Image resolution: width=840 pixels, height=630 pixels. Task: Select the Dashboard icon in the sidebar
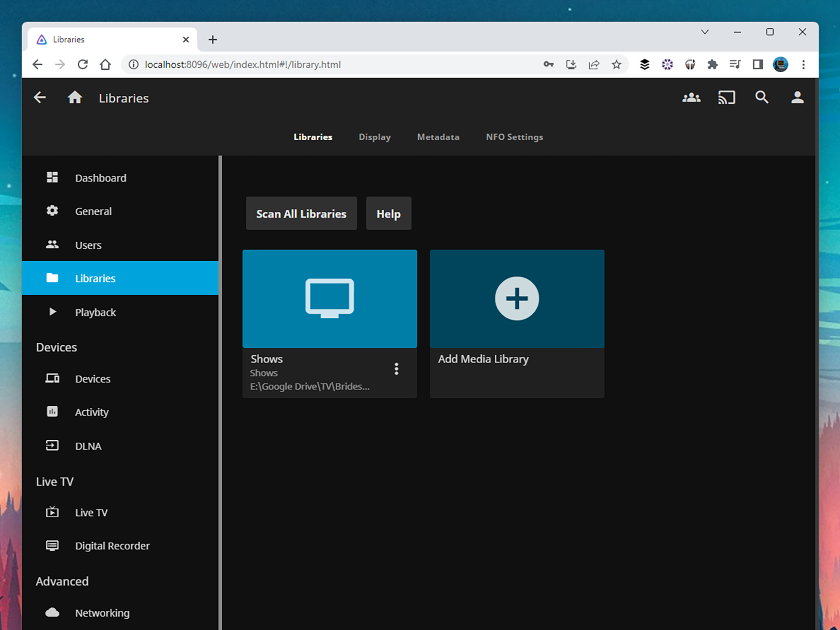click(52, 177)
